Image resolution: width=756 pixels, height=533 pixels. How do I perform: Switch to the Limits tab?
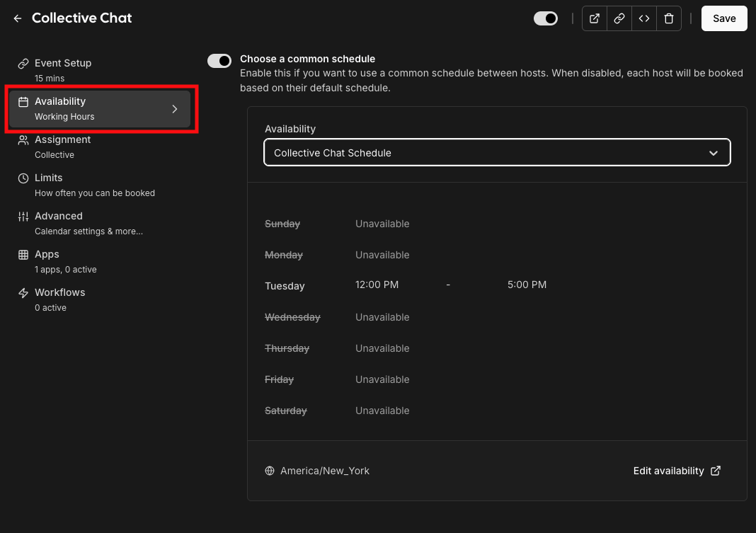100,185
